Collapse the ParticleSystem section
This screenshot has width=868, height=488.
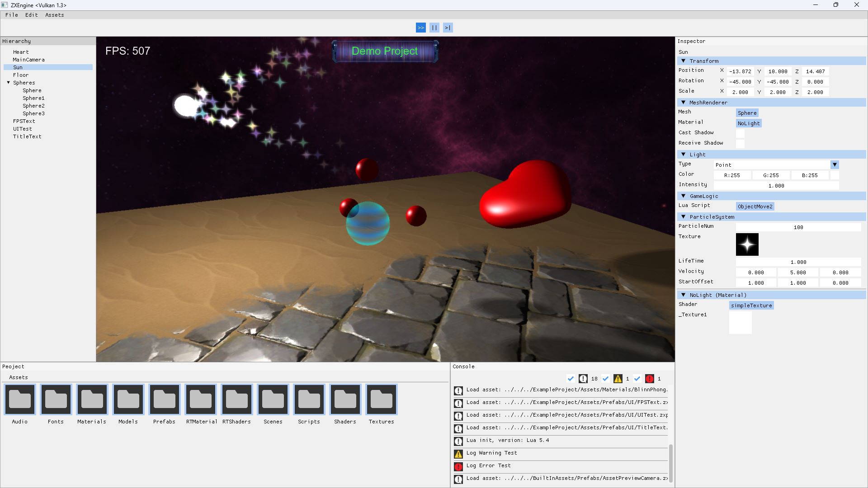click(684, 217)
